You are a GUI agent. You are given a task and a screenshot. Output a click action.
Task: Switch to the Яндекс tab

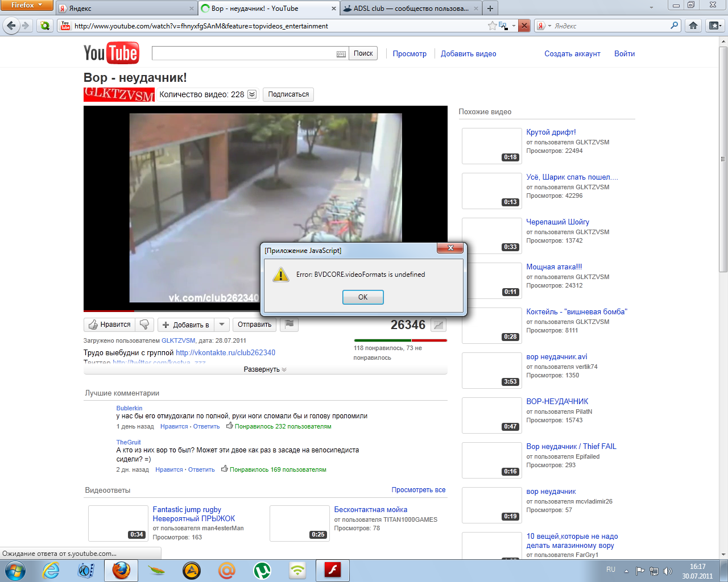pos(126,9)
